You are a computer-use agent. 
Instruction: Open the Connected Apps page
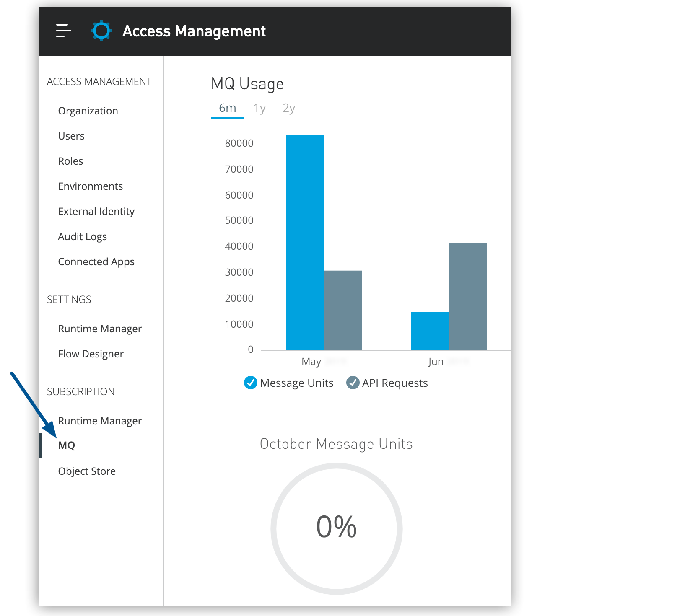pos(96,261)
